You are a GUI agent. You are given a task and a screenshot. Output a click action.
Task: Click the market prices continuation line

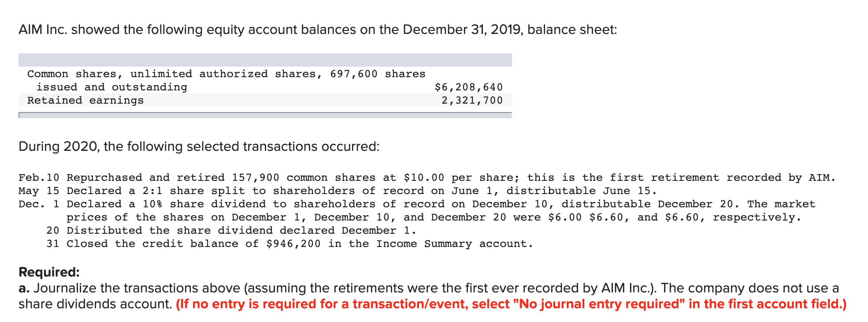click(434, 217)
